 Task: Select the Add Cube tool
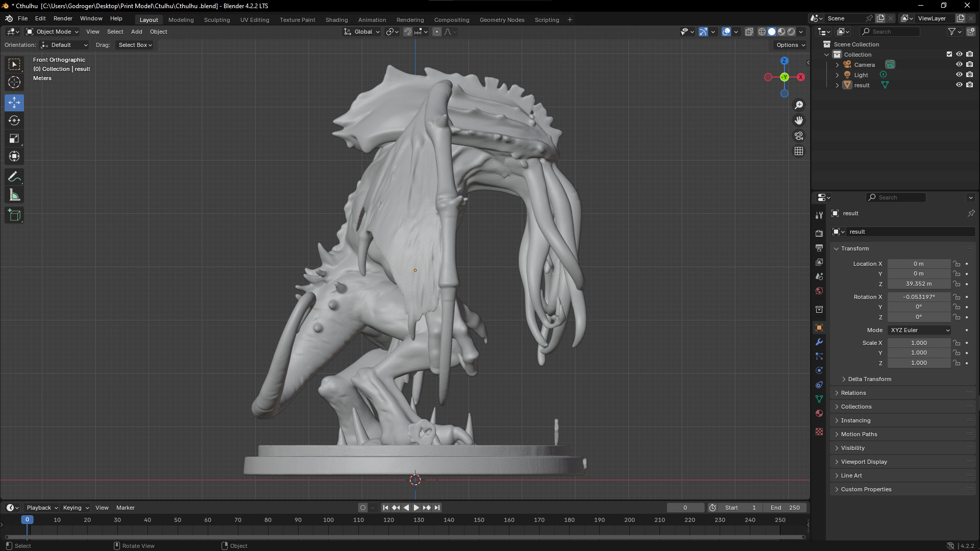[x=14, y=215]
